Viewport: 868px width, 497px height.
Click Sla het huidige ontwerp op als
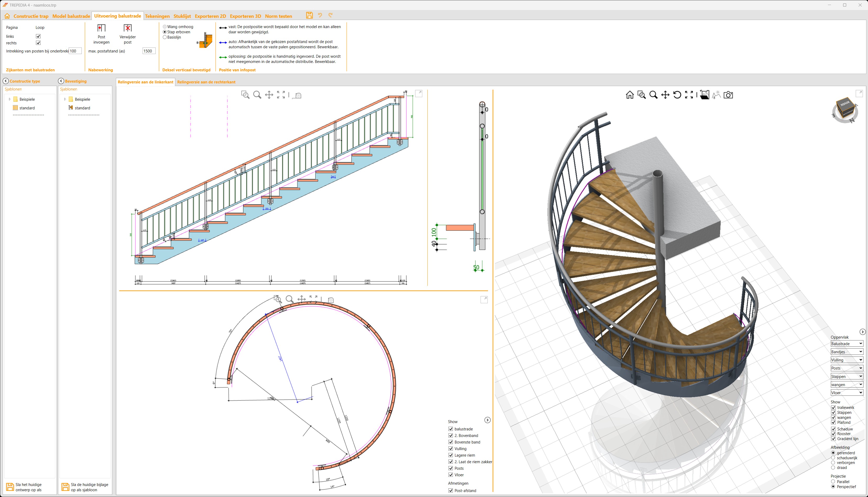click(x=29, y=487)
